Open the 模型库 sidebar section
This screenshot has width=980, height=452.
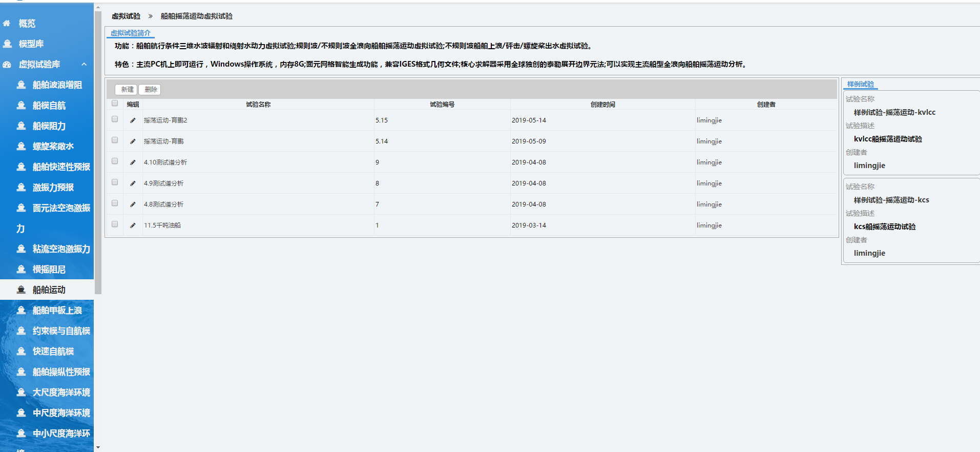[x=31, y=44]
